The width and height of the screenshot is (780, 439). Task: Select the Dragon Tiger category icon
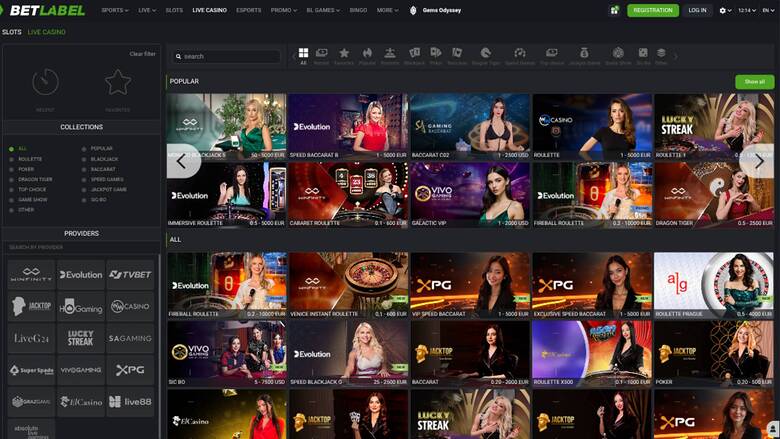486,53
